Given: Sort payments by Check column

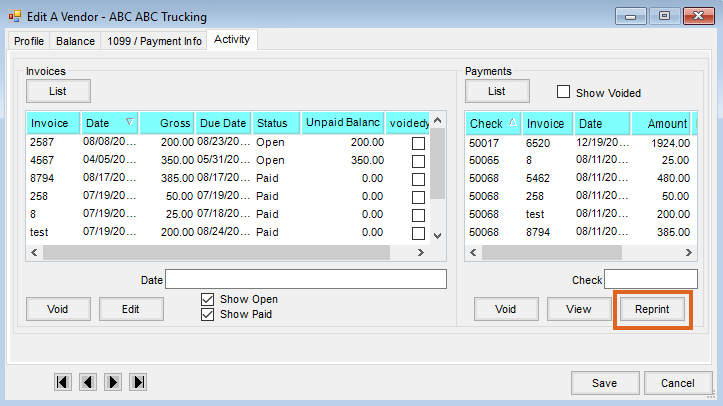Looking at the screenshot, I should (493, 124).
